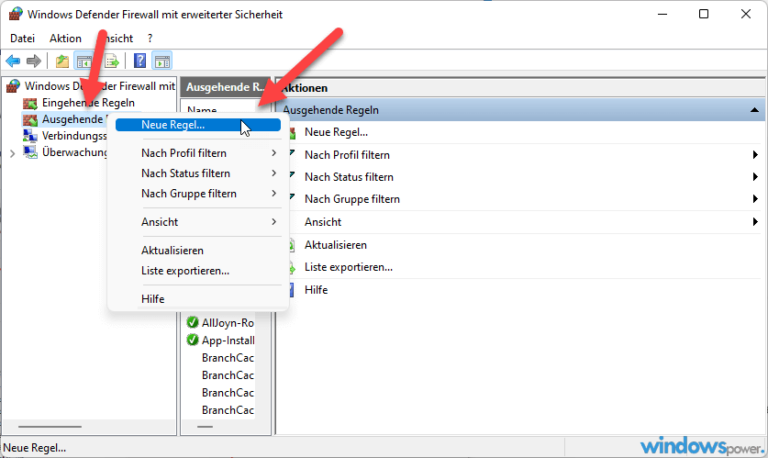The width and height of the screenshot is (768, 458).
Task: Open the Datei menu
Action: pyautogui.click(x=23, y=38)
